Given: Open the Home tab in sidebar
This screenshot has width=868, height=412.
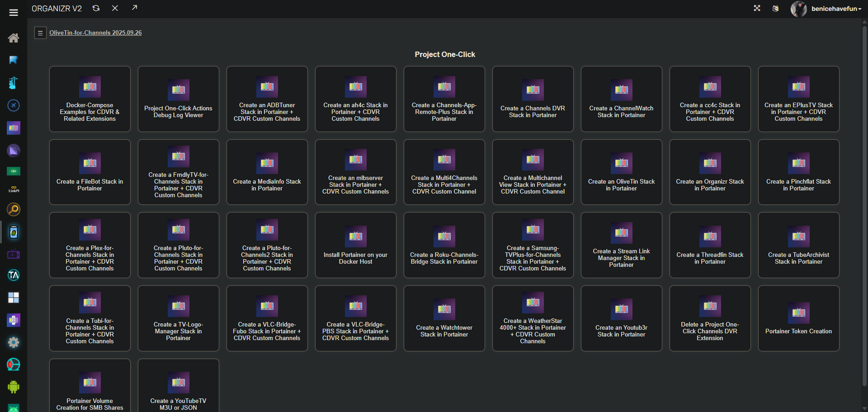Looking at the screenshot, I should click(14, 38).
